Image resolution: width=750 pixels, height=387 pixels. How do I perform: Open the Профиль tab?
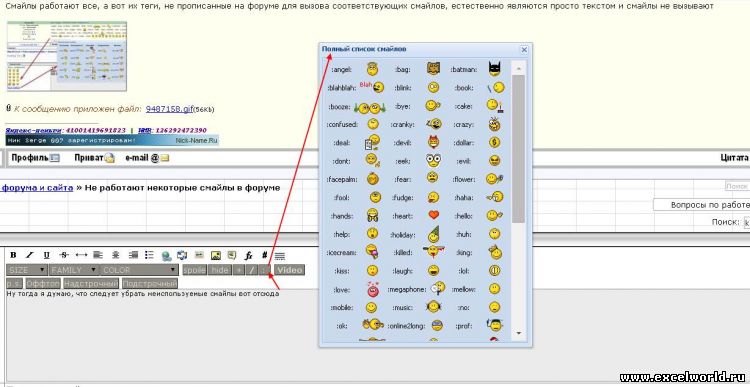tap(35, 158)
